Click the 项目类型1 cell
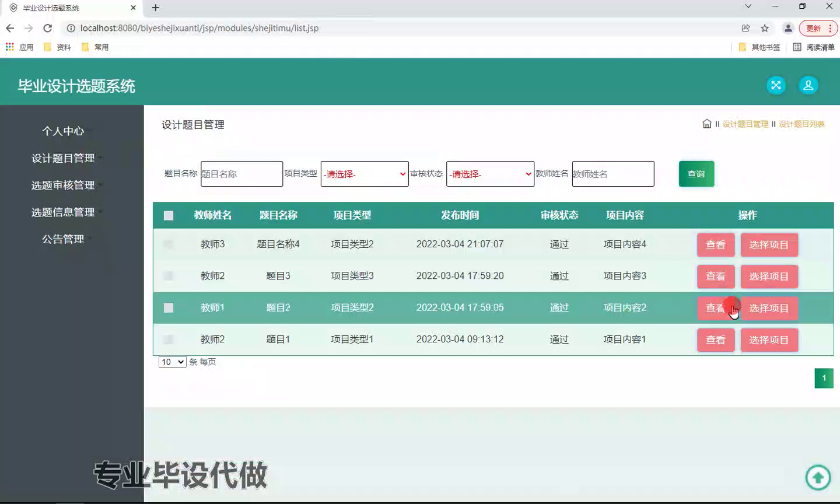840x504 pixels. pyautogui.click(x=352, y=339)
